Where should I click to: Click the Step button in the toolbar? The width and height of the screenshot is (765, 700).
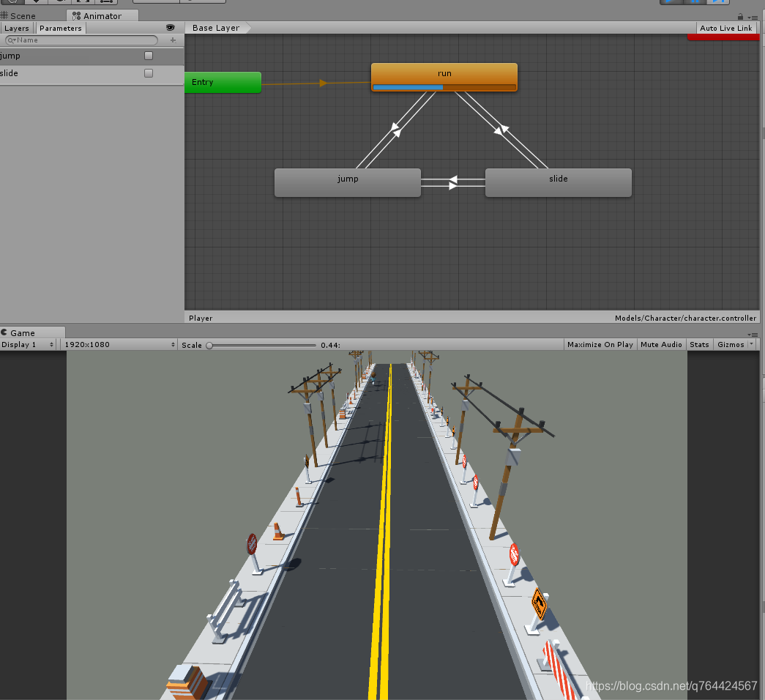(717, 1)
